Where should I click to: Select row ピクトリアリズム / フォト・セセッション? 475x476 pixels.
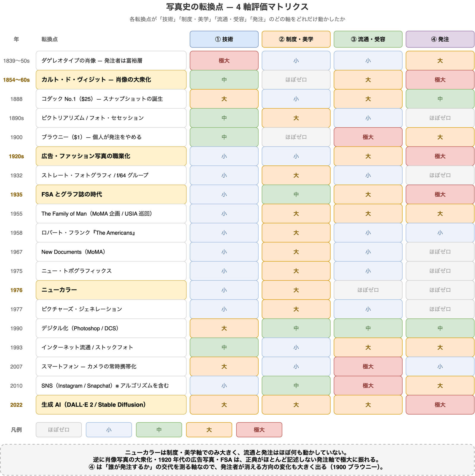(111, 118)
